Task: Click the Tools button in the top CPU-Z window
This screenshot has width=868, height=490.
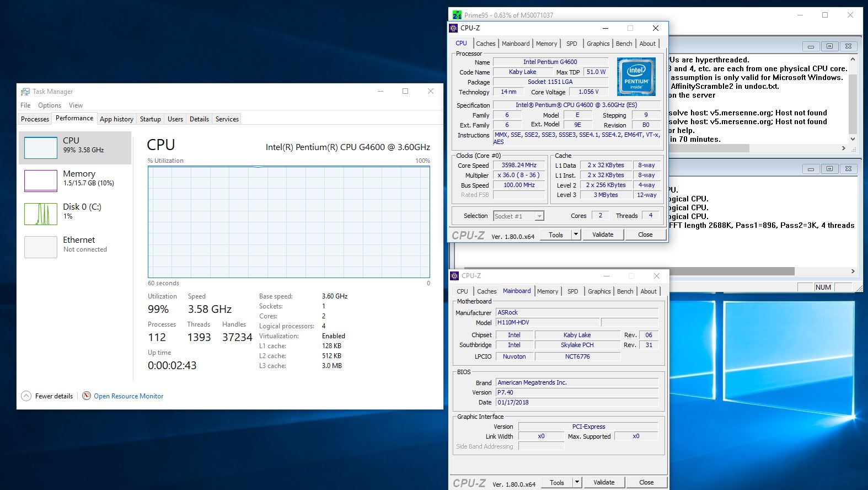Action: (556, 235)
